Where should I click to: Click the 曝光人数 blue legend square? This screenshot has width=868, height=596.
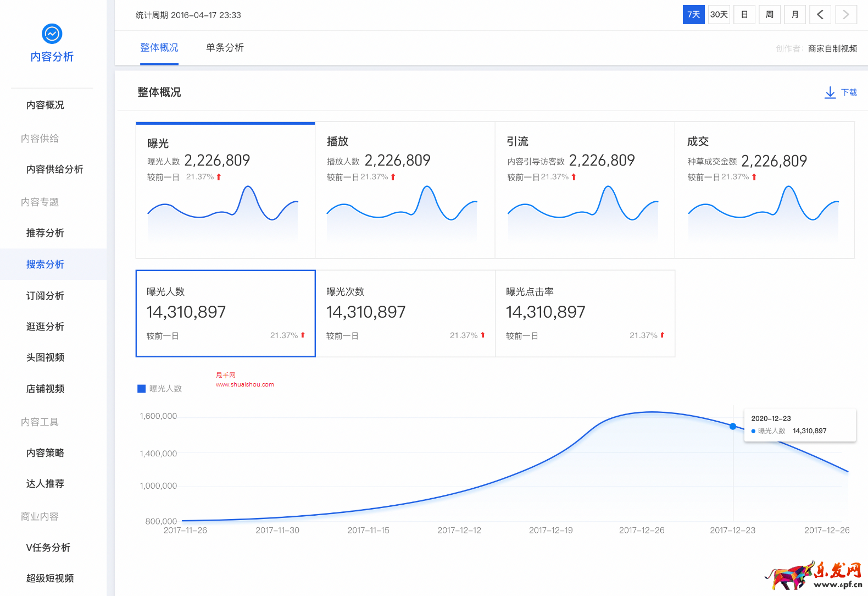[141, 389]
